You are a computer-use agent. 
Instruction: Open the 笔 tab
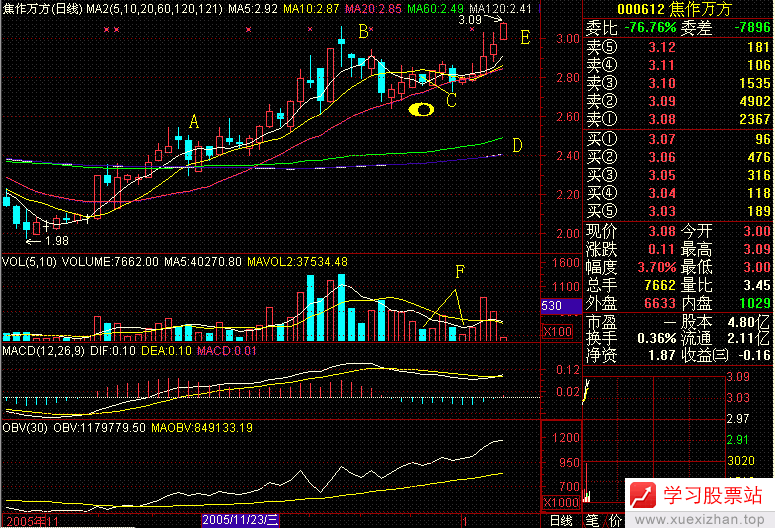coord(592,521)
